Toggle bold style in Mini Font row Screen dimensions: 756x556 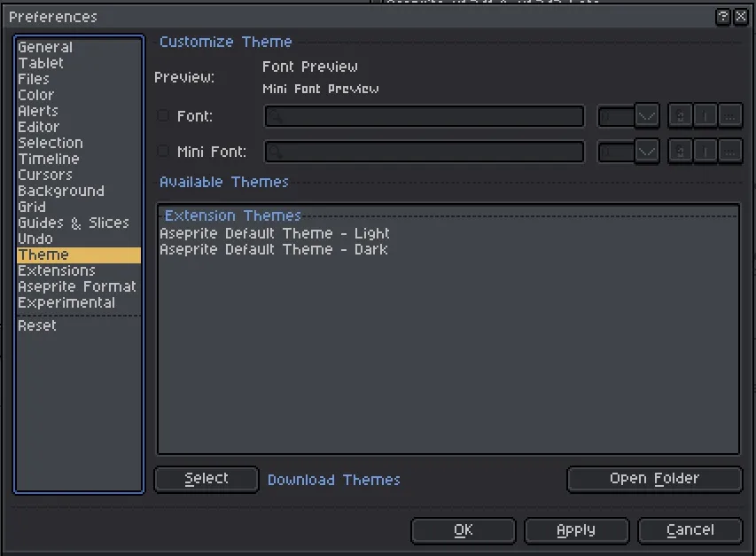pyautogui.click(x=681, y=152)
